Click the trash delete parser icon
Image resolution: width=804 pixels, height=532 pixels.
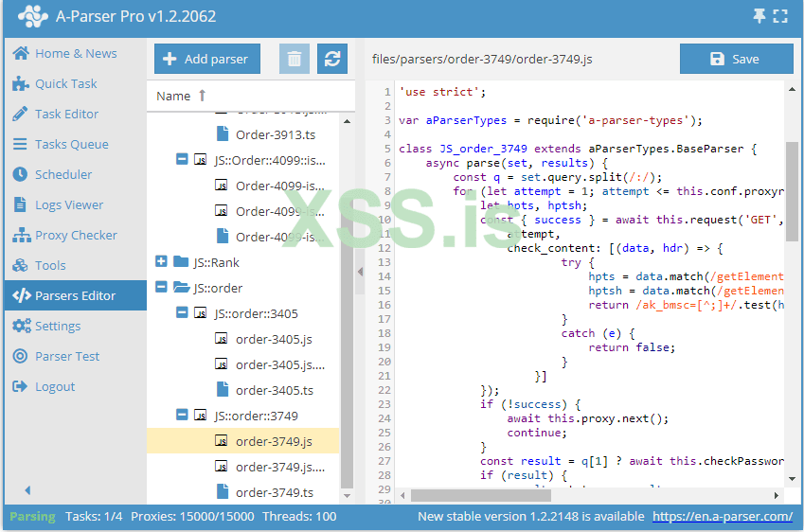295,59
